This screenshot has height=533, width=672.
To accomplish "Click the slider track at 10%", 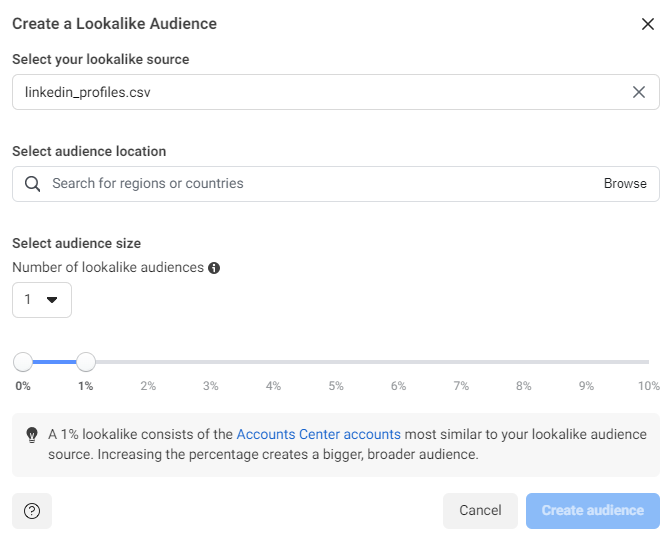I will pos(648,362).
